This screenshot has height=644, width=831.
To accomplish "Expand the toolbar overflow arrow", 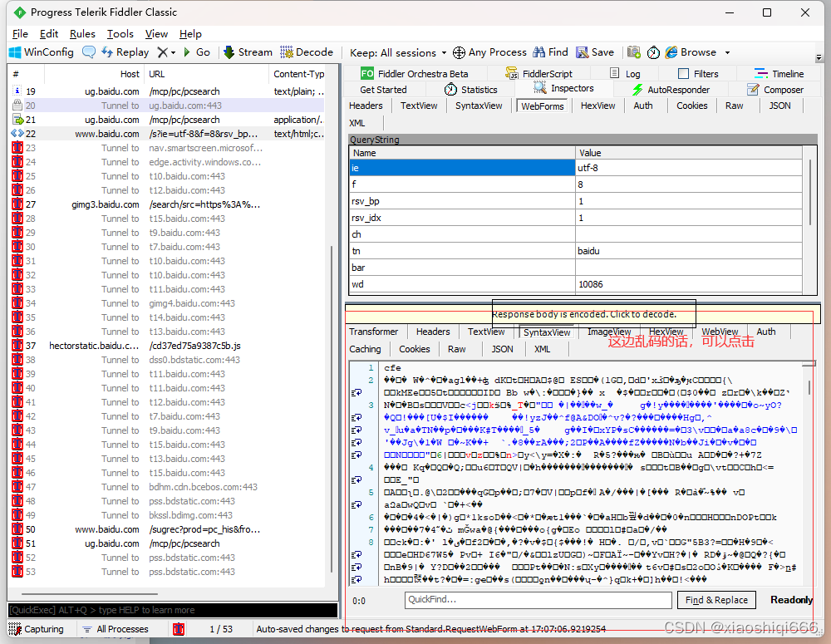I will pos(819,57).
